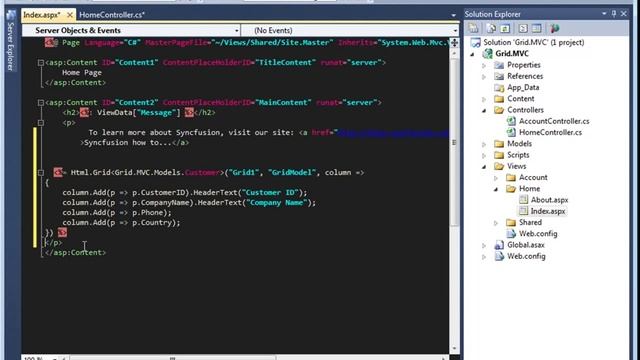Expand the Shared folder node
This screenshot has width=640, height=360.
pyautogui.click(x=496, y=223)
